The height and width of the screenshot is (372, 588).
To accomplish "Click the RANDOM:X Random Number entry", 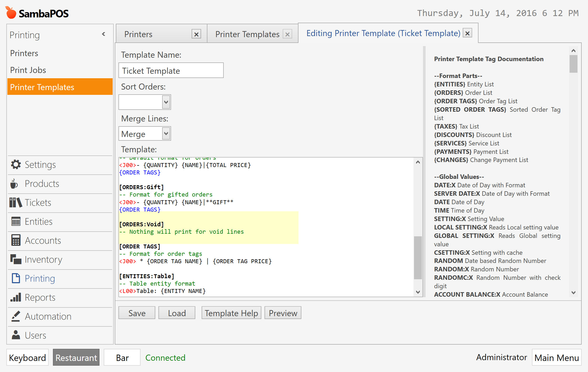I will point(476,269).
